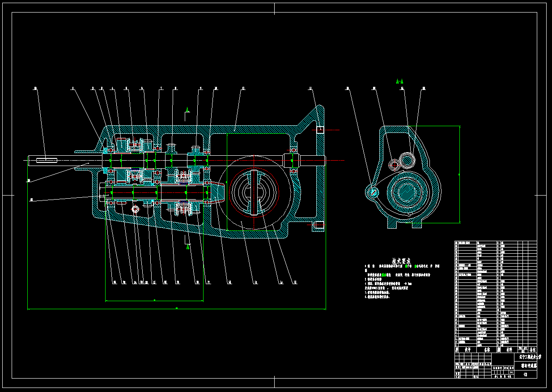The height and width of the screenshot is (392, 552).
Task: Click part balloon number 9
Action: (201, 89)
